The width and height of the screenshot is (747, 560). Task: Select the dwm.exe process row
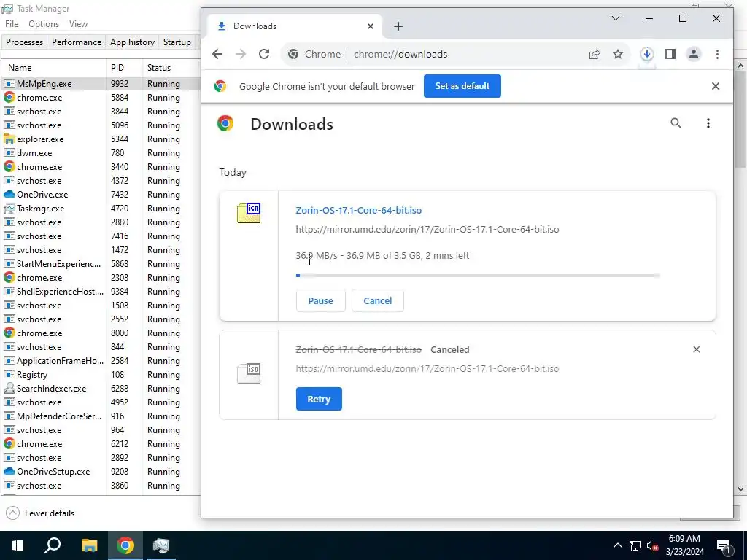coord(101,153)
